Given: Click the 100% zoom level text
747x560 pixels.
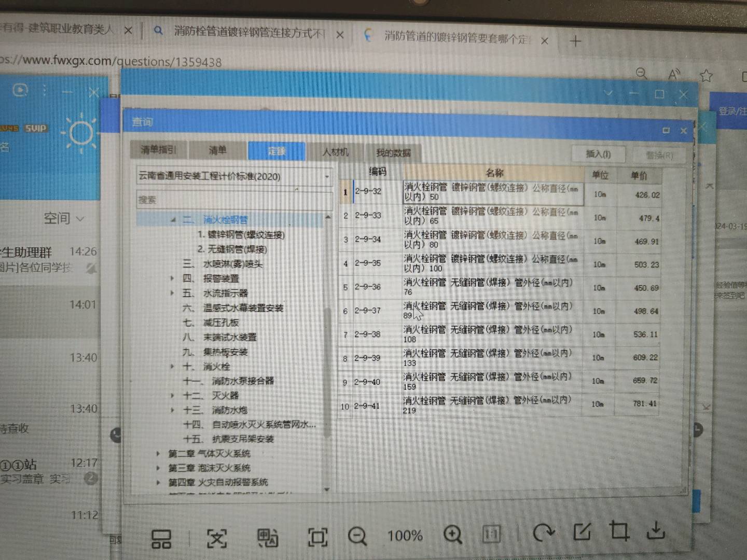Looking at the screenshot, I should point(405,536).
